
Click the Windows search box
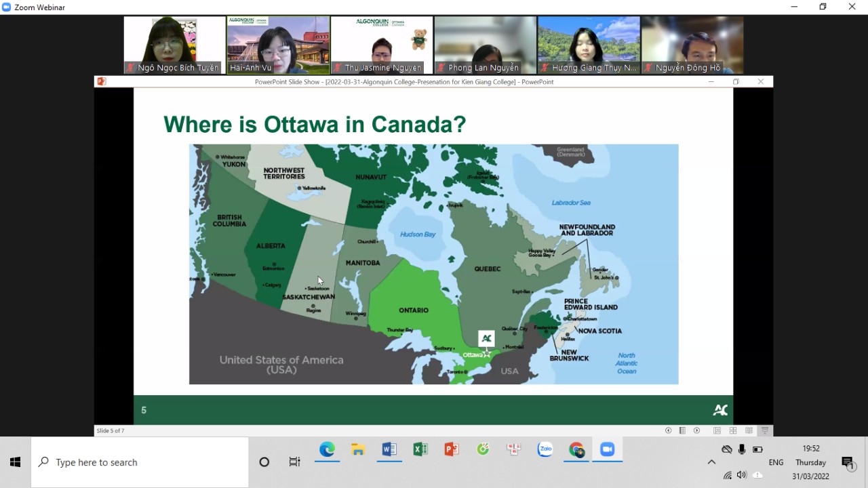[x=140, y=462]
